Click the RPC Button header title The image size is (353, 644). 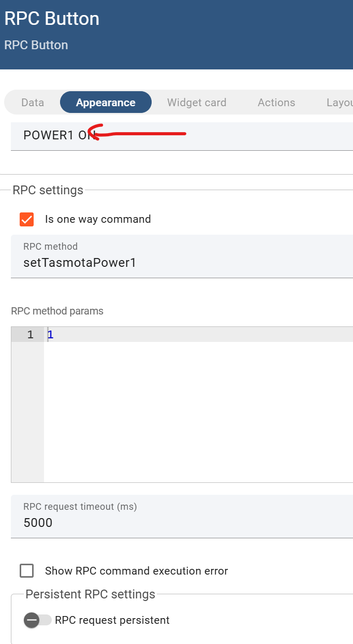pyautogui.click(x=52, y=19)
